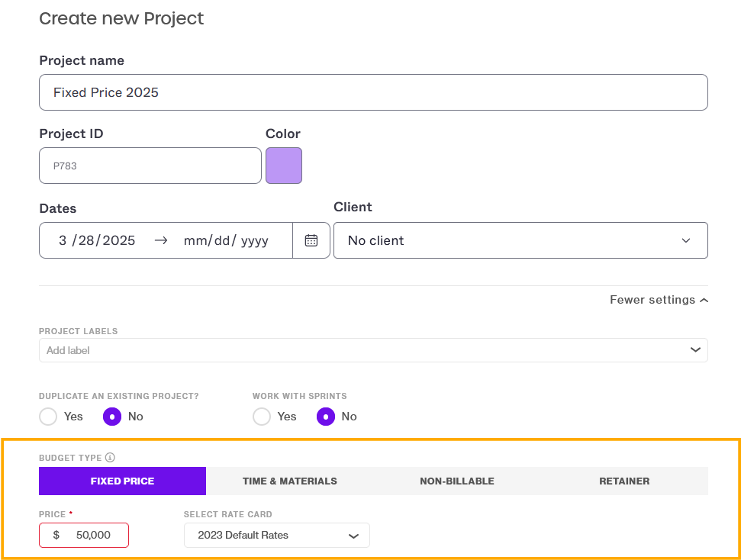741x560 pixels.
Task: Click the Budget Type info icon
Action: [x=110, y=458]
